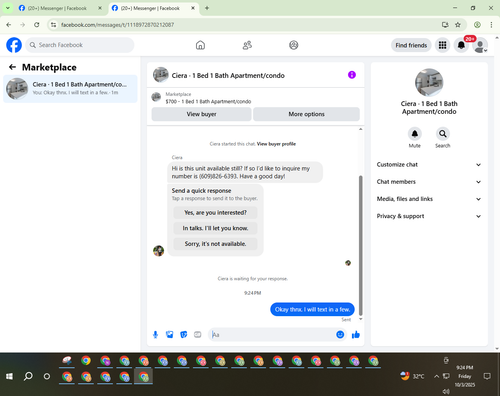
Task: Attach a file with the photo icon
Action: point(170,335)
